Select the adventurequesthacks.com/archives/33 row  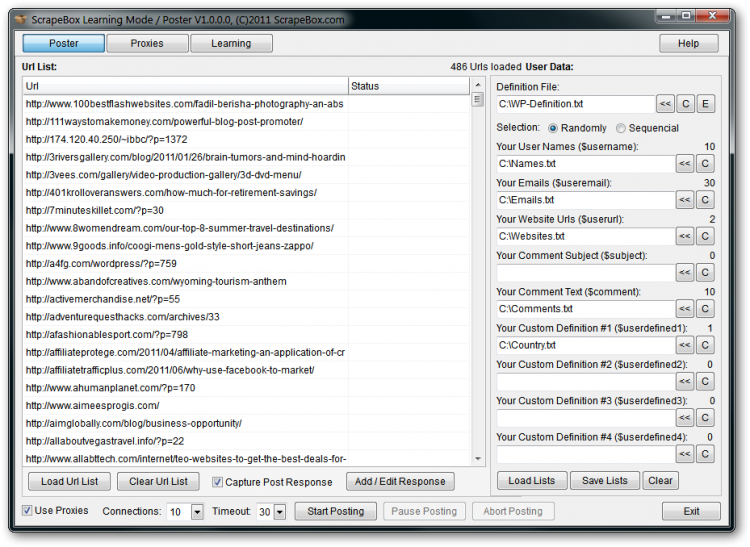[x=246, y=317]
